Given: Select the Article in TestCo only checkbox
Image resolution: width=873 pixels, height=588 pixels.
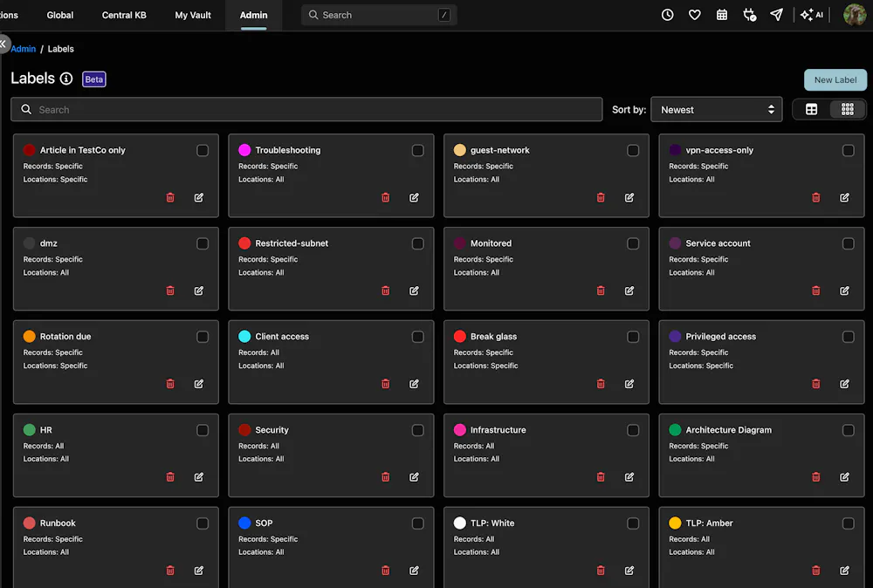Looking at the screenshot, I should [x=203, y=150].
